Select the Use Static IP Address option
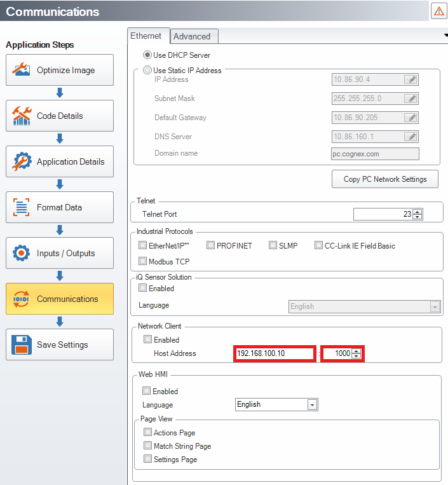This screenshot has width=448, height=485. (147, 71)
